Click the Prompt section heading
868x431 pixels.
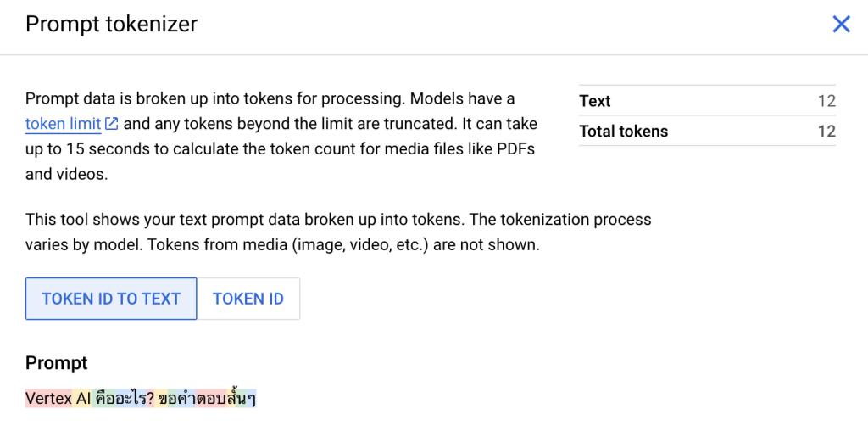click(x=57, y=363)
